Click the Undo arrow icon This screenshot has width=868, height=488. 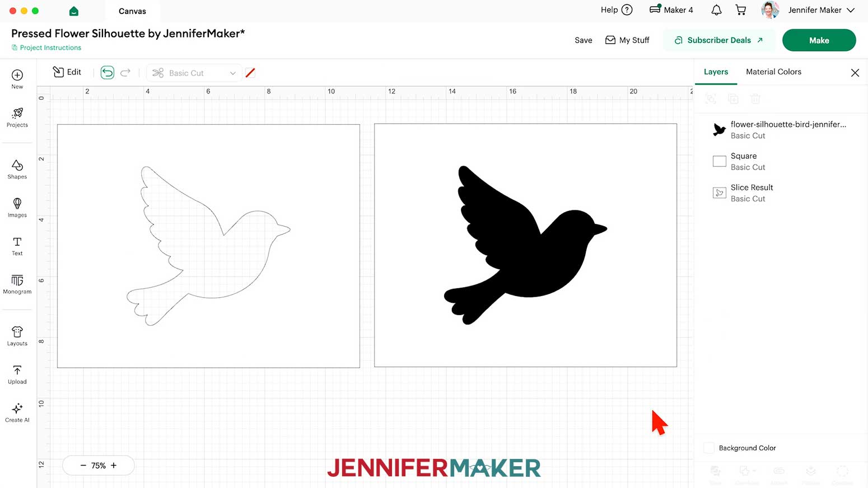108,73
